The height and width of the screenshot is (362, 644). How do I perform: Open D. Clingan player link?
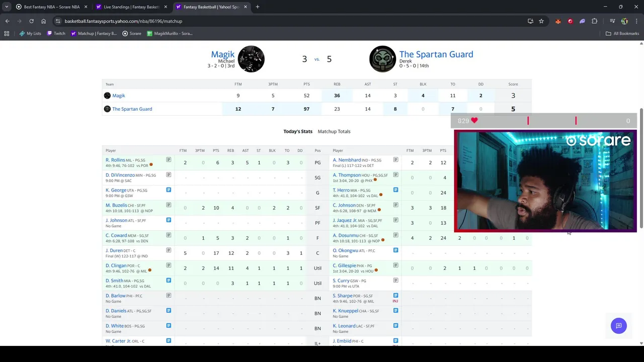click(x=116, y=265)
